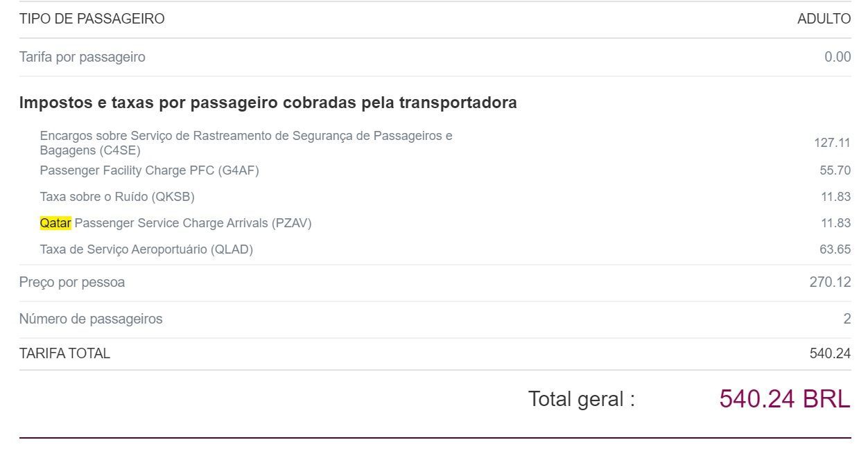Screen dimensions: 868x449
Task: Select the Passenger Facility Charge PFC (G4AF) line
Action: click(150, 170)
